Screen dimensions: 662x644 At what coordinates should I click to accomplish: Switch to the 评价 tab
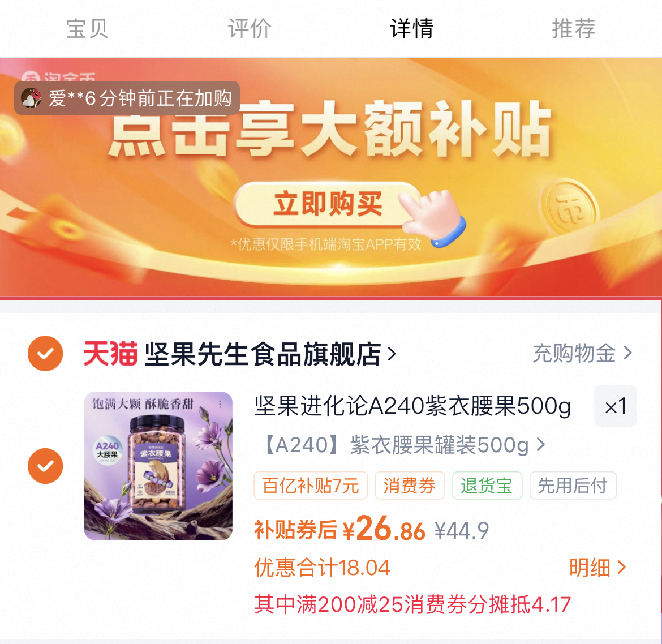pos(250,29)
